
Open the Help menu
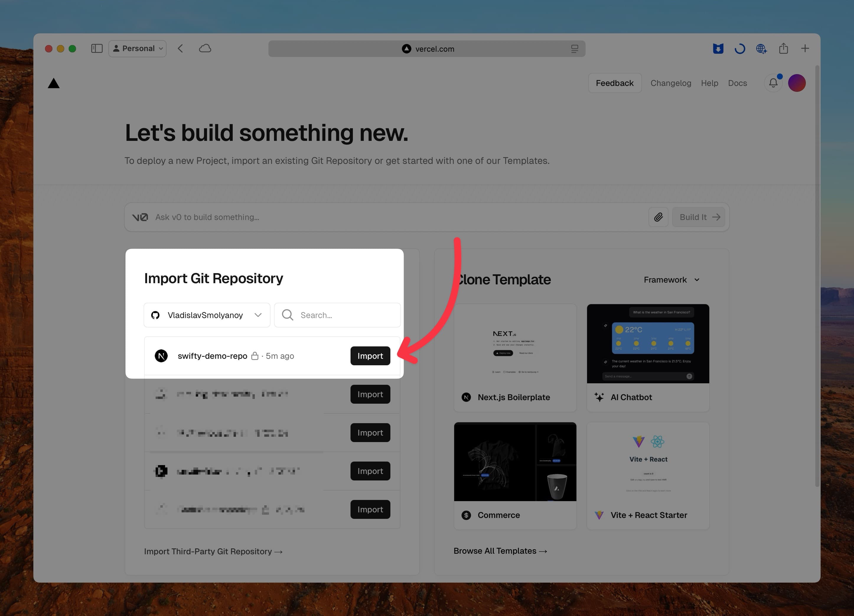coord(709,83)
